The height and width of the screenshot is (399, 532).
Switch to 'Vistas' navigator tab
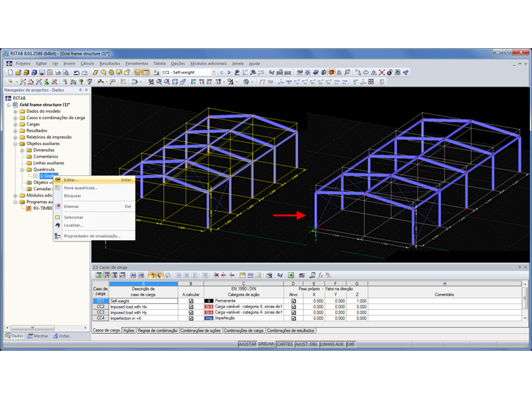point(62,336)
